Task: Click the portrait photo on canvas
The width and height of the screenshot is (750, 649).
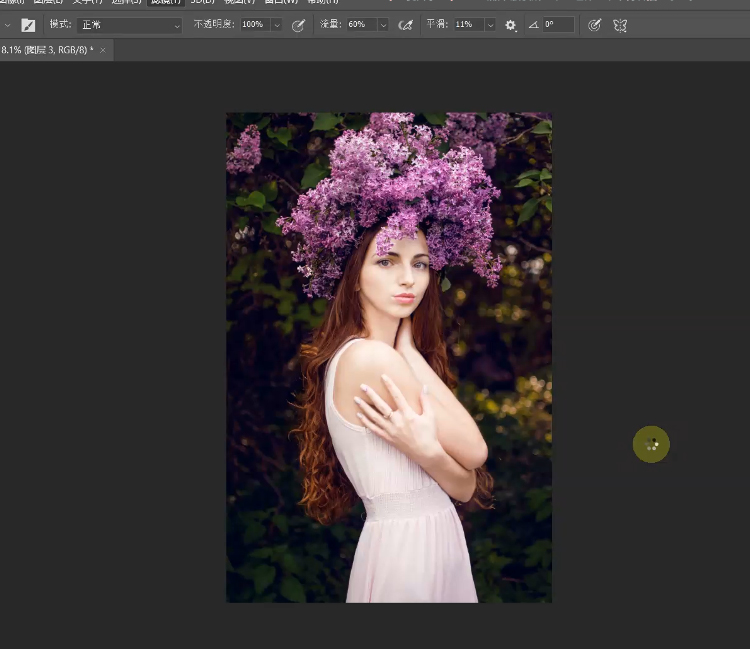Action: pyautogui.click(x=389, y=357)
